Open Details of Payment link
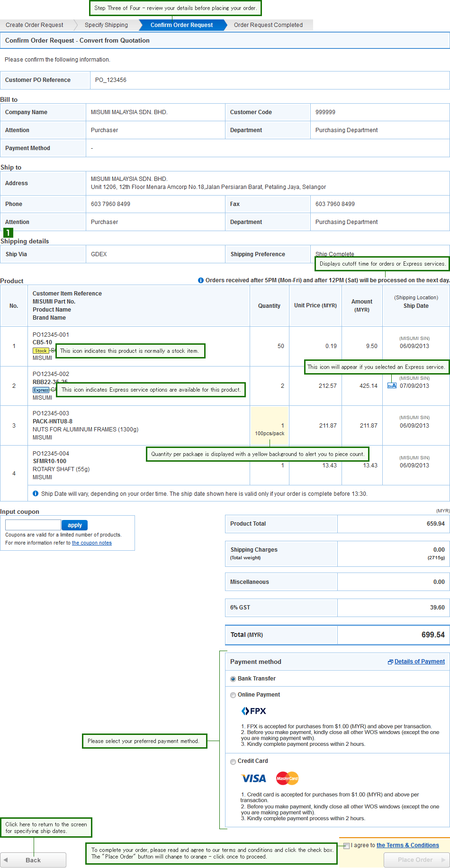The width and height of the screenshot is (450, 868). click(x=419, y=662)
